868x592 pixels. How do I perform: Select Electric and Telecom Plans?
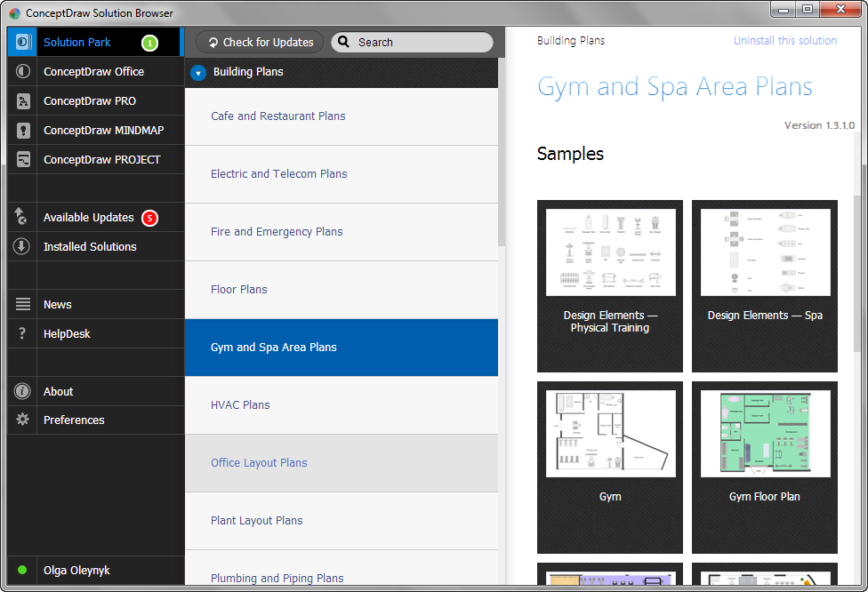(341, 174)
